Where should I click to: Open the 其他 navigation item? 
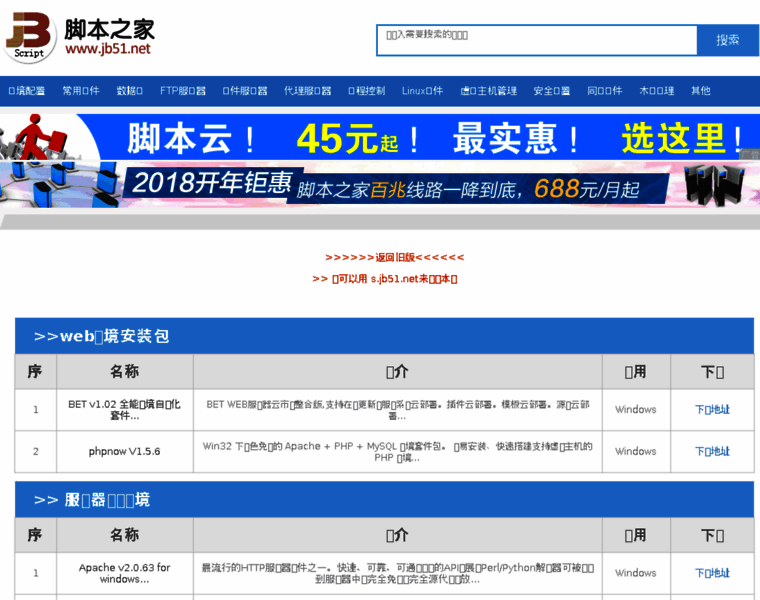700,91
